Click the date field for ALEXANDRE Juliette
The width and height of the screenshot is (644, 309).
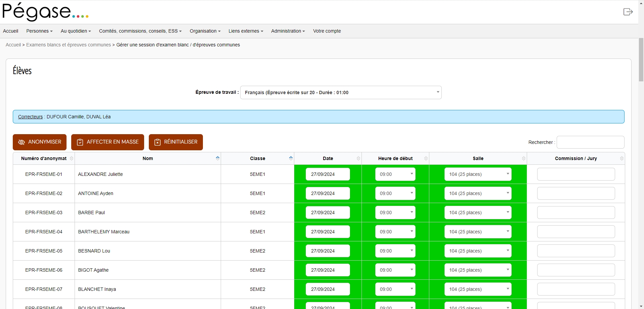(x=328, y=174)
